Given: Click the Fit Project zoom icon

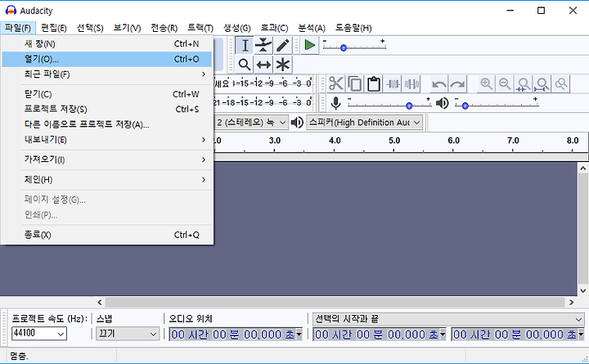Looking at the screenshot, I should (542, 83).
